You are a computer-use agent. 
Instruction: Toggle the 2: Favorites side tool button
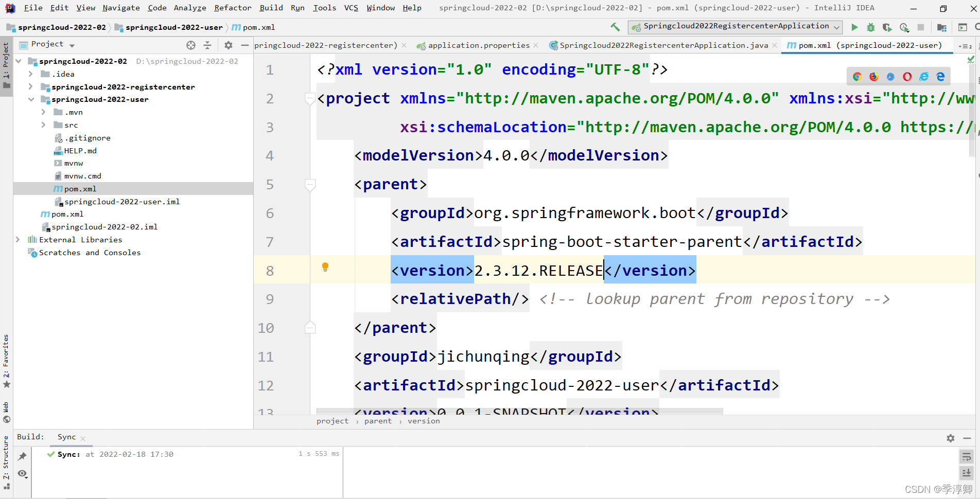6,361
